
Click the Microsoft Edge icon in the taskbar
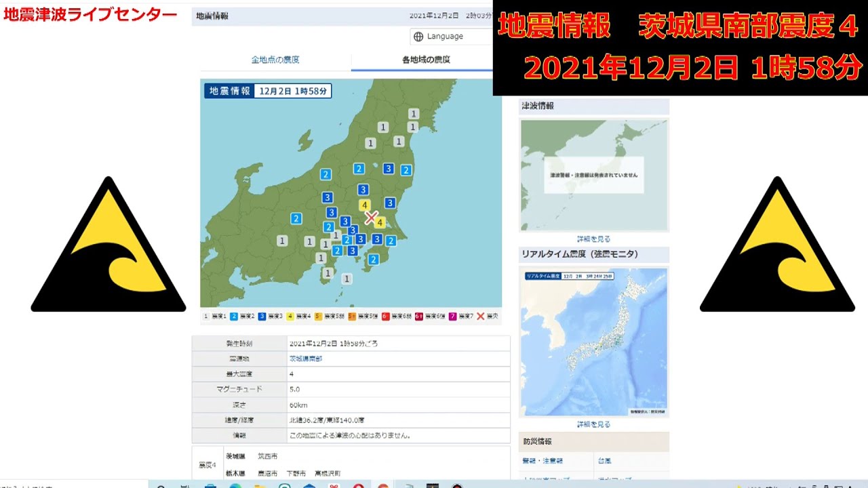click(x=235, y=485)
